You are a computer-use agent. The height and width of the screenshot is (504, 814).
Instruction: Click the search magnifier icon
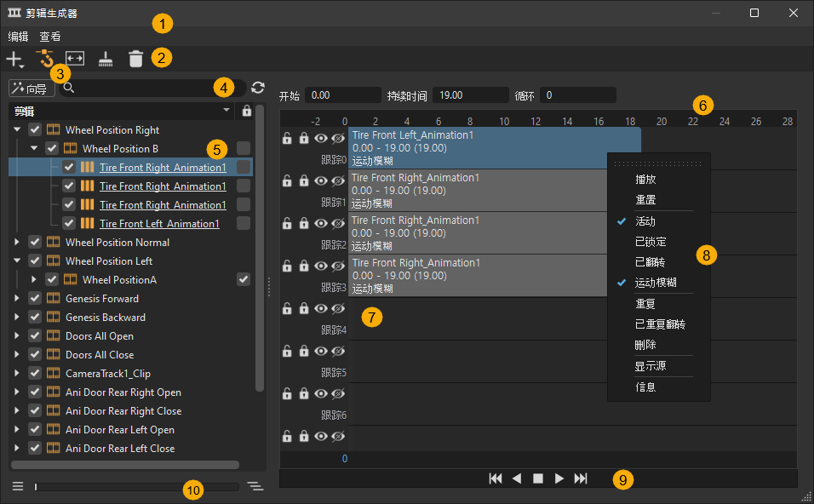[68, 88]
